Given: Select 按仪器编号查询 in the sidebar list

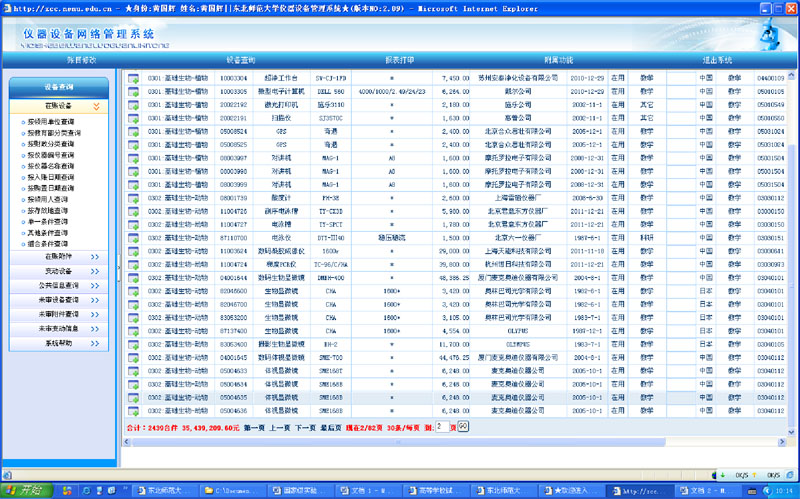Looking at the screenshot, I should (x=51, y=155).
